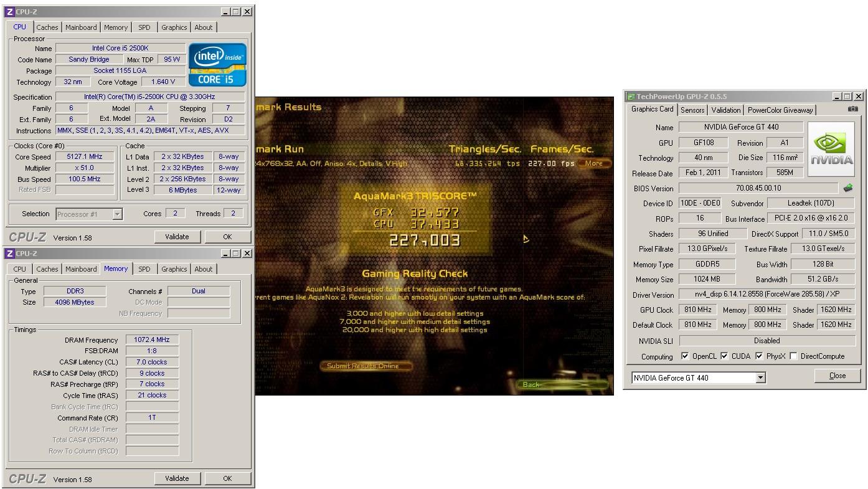Open Graphics tab in top CPU-Z window
Image resolution: width=868 pixels, height=489 pixels.
pos(174,27)
